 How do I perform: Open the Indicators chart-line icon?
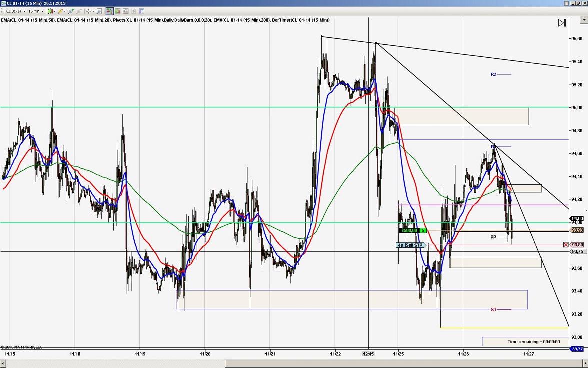pyautogui.click(x=125, y=11)
